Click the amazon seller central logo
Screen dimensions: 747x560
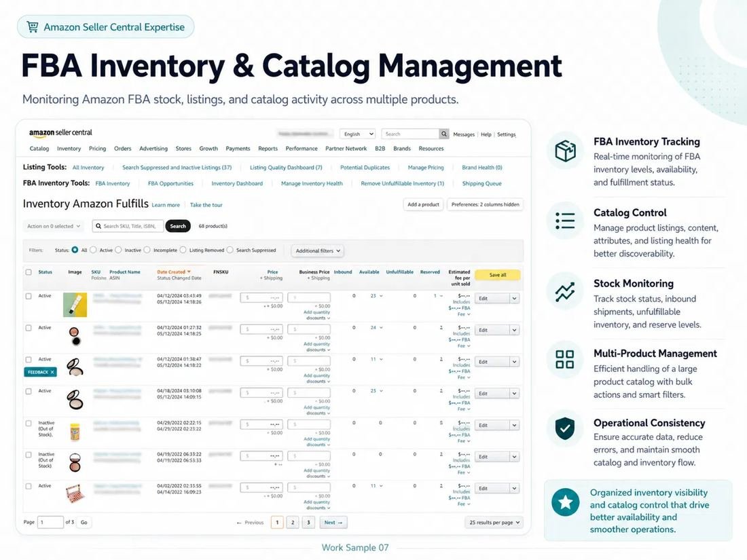[x=60, y=132]
